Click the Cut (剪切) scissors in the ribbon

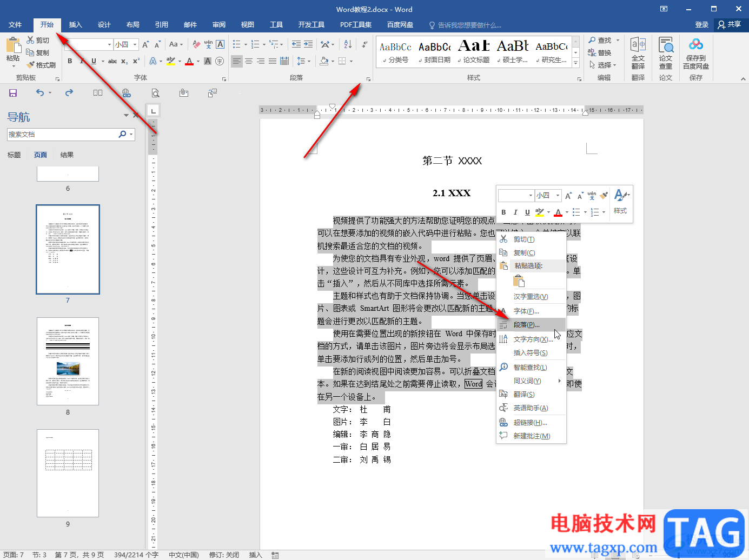point(30,41)
